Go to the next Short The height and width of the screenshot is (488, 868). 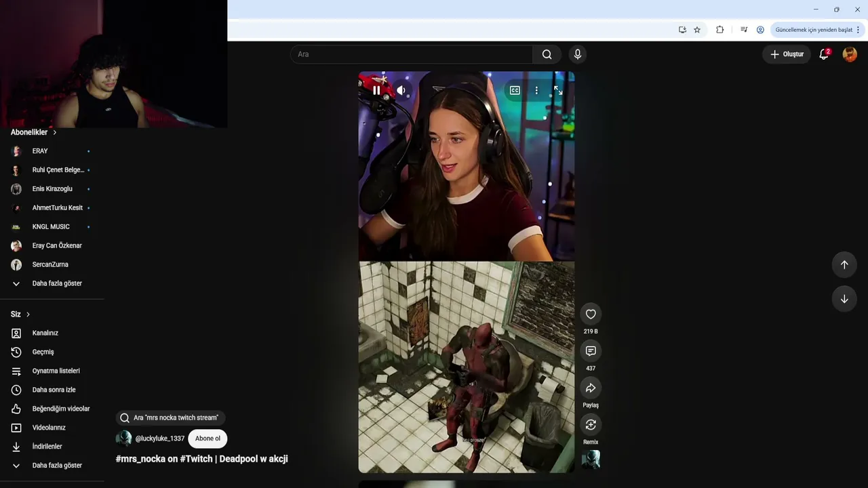click(x=844, y=299)
